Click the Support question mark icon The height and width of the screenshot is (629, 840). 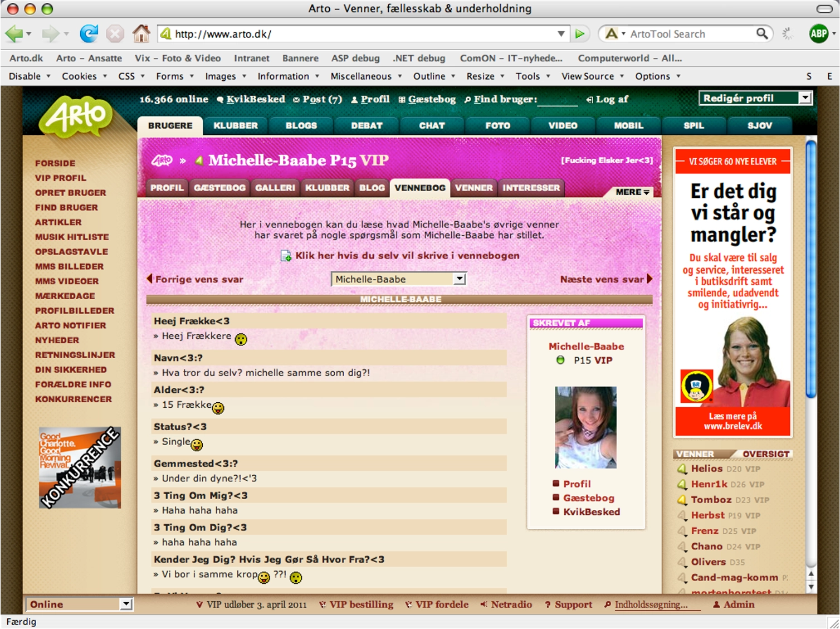click(548, 604)
